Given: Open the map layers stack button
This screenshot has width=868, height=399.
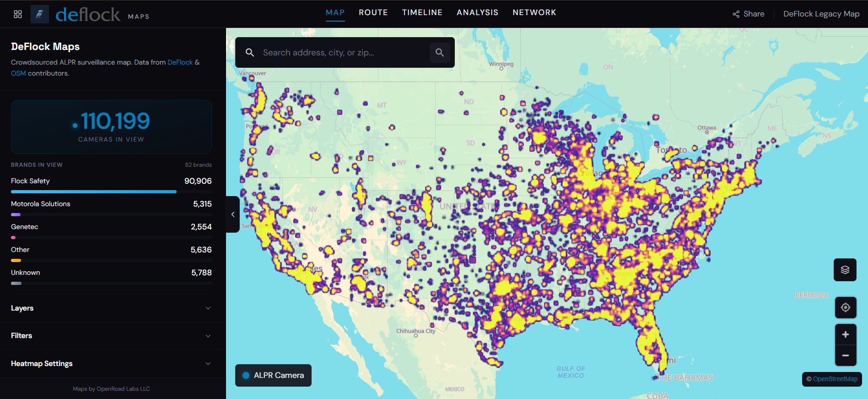Looking at the screenshot, I should coord(845,270).
